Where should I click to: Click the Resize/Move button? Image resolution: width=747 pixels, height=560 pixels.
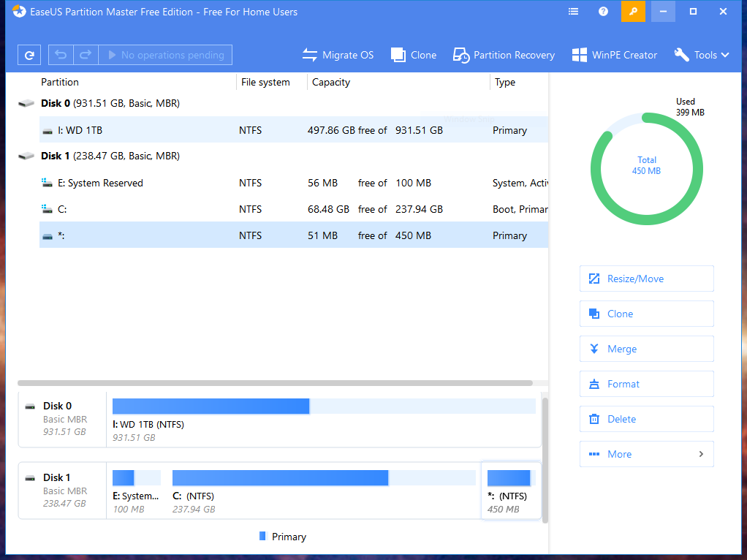pyautogui.click(x=646, y=279)
